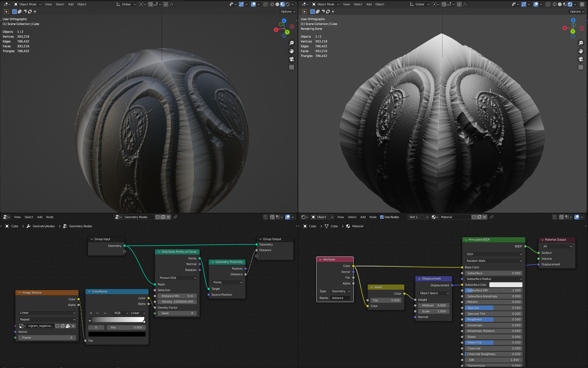Open Add menu in left viewport header

click(x=71, y=4)
